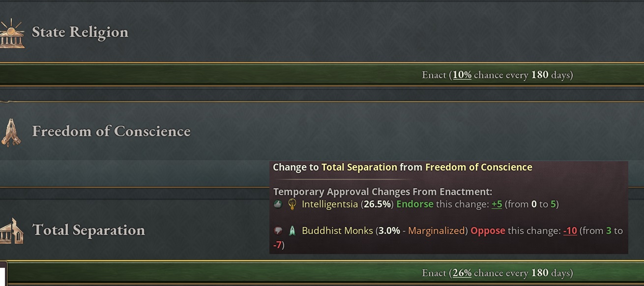
Task: Click the underlined +5 approval value
Action: click(497, 204)
